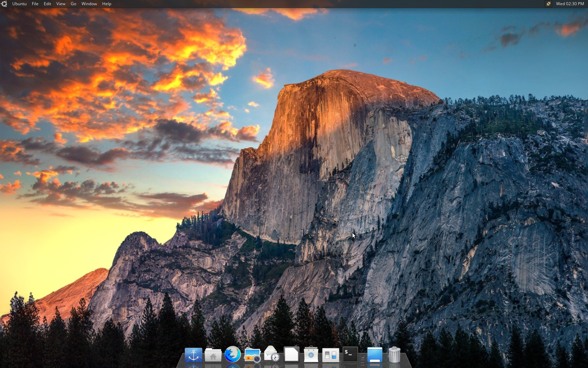Open the blank document icon in dock
This screenshot has height=368, width=588.
click(291, 355)
